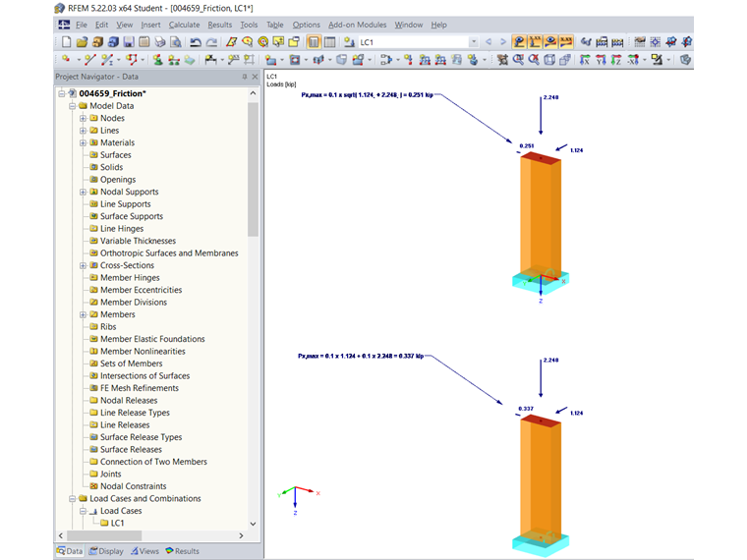The height and width of the screenshot is (560, 747).
Task: Click the view in Z direction icon
Action: point(616,60)
